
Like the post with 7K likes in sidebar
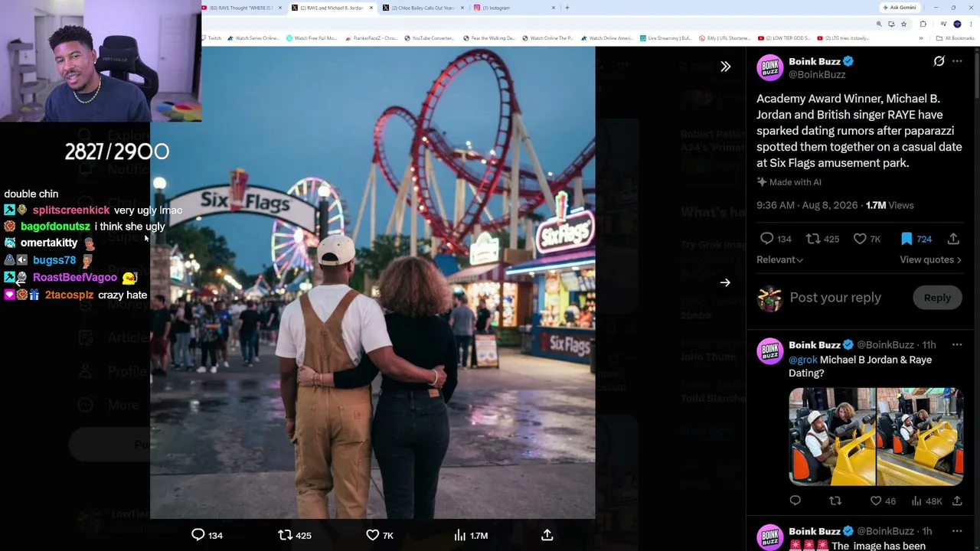point(867,239)
